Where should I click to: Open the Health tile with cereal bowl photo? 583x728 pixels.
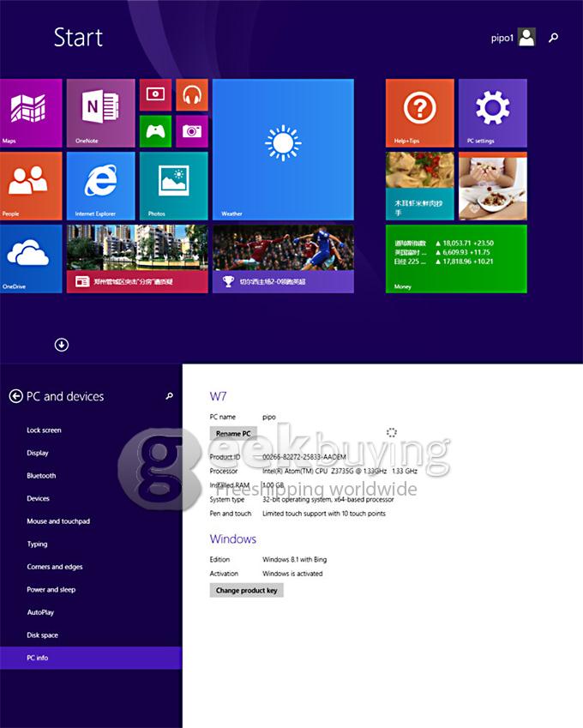[x=492, y=186]
